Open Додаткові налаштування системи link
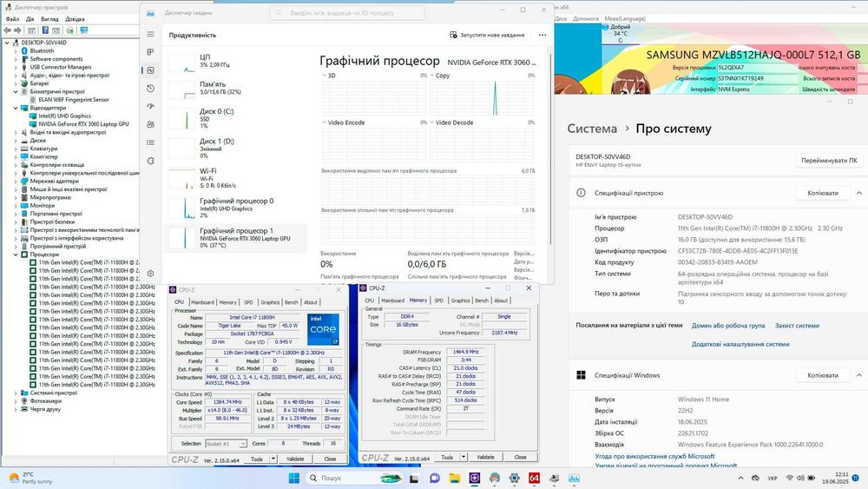 coord(740,344)
